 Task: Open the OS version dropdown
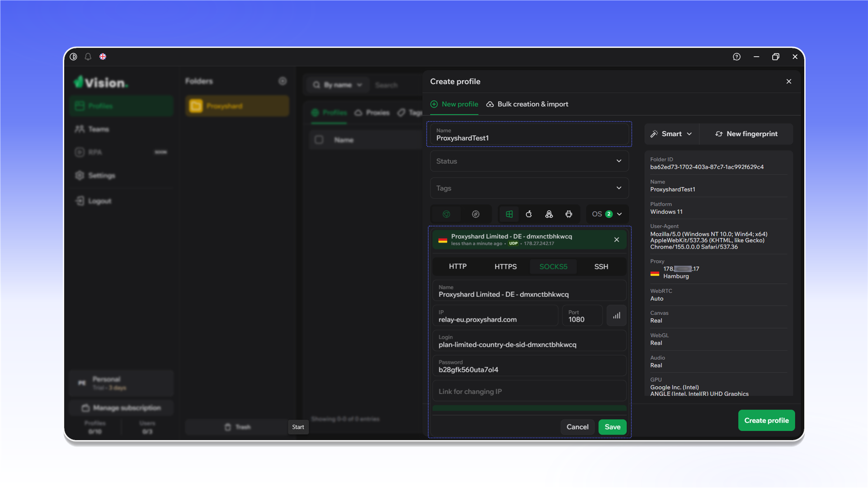pyautogui.click(x=607, y=214)
